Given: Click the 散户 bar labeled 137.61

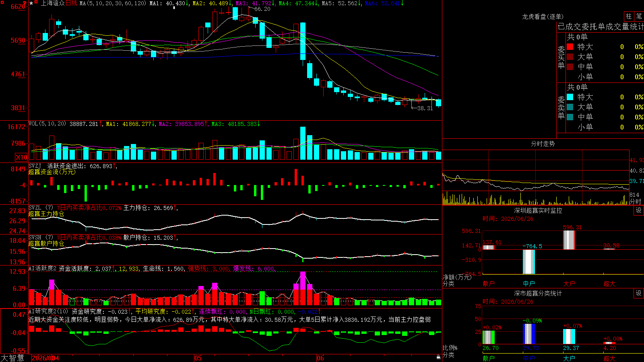Looking at the screenshot, I should [489, 247].
